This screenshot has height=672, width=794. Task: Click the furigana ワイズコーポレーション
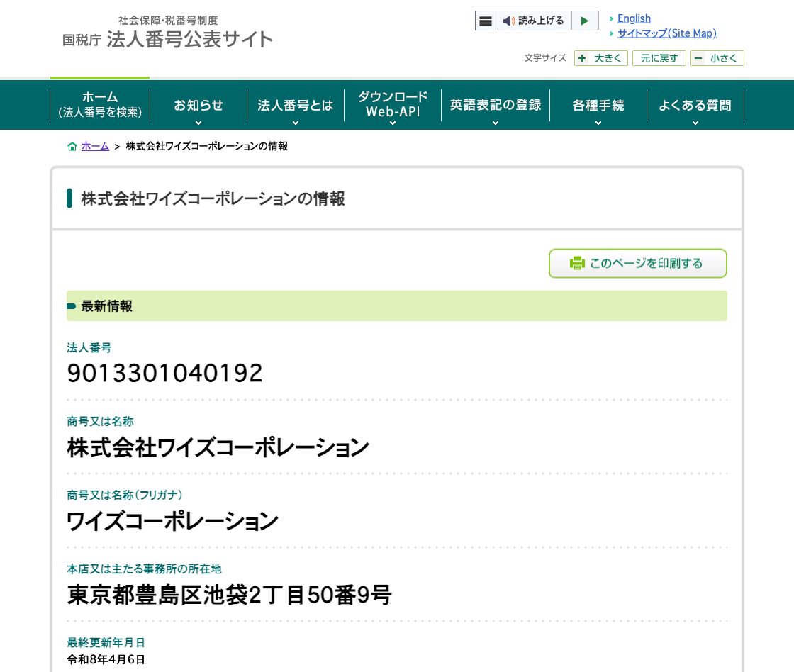pyautogui.click(x=173, y=521)
